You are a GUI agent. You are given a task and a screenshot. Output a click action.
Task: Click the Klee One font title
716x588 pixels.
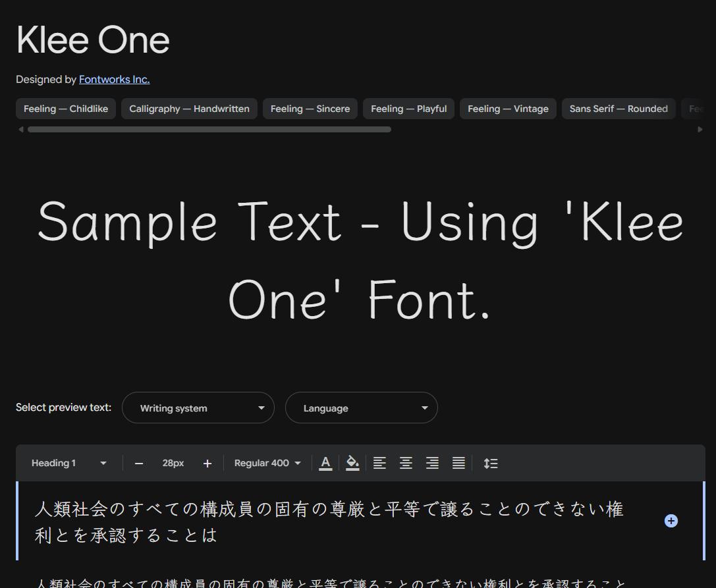pyautogui.click(x=93, y=40)
